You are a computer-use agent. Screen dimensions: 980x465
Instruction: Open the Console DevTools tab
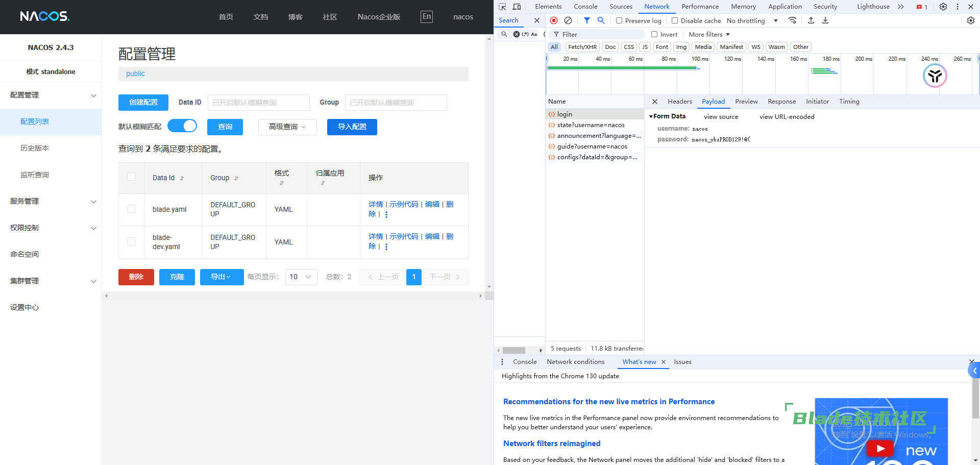(585, 7)
